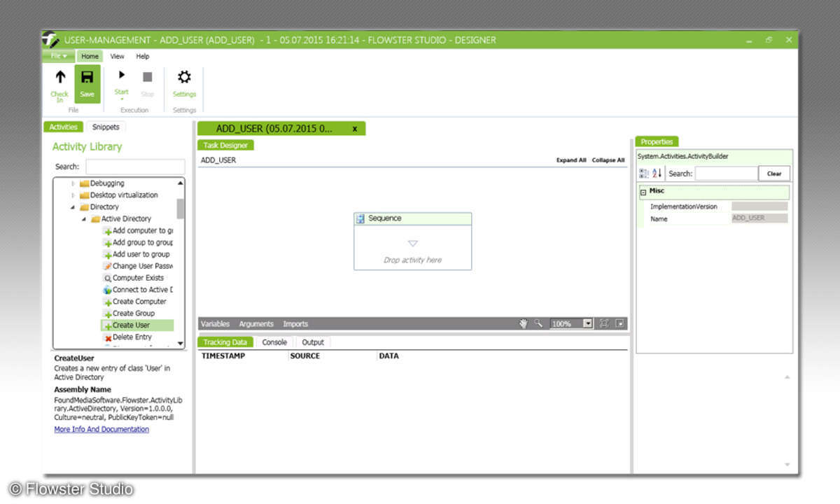Click the Name property value field
The width and height of the screenshot is (840, 504).
(759, 218)
